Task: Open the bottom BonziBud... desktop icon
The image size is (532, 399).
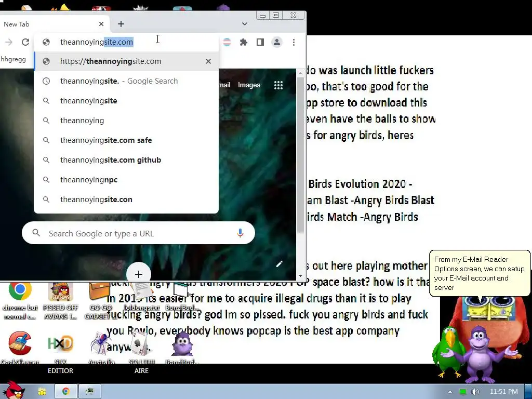Action: point(182,348)
